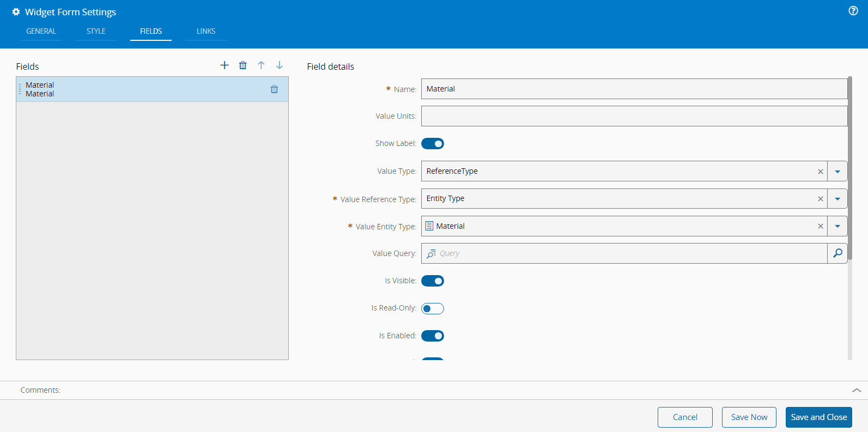Enable the Is Read-Only switch
This screenshot has width=868, height=432.
433,309
